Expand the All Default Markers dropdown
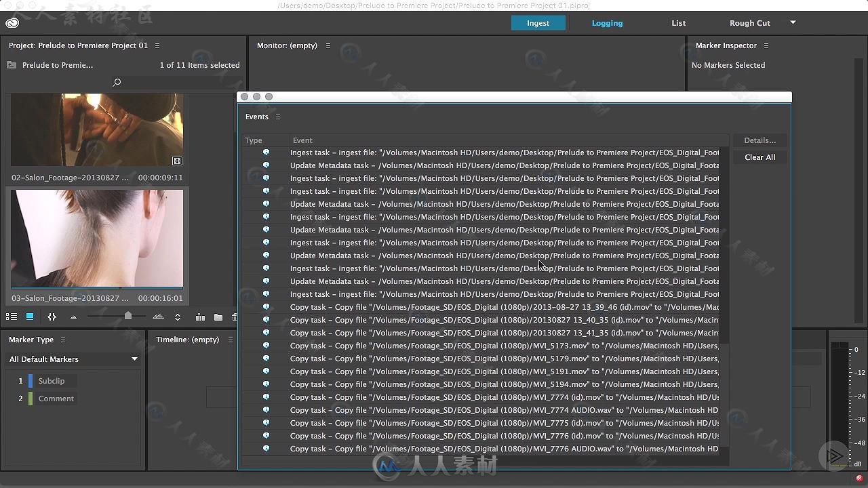This screenshot has width=868, height=488. (73, 359)
